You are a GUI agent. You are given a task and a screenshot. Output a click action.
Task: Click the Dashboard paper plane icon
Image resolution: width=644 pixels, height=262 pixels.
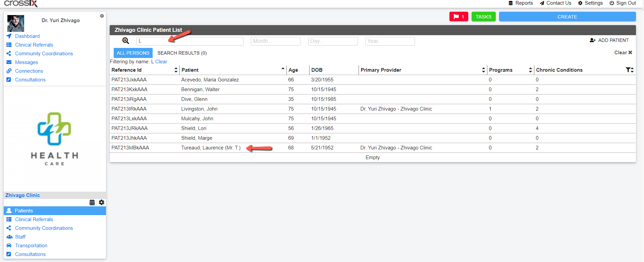[x=9, y=36]
